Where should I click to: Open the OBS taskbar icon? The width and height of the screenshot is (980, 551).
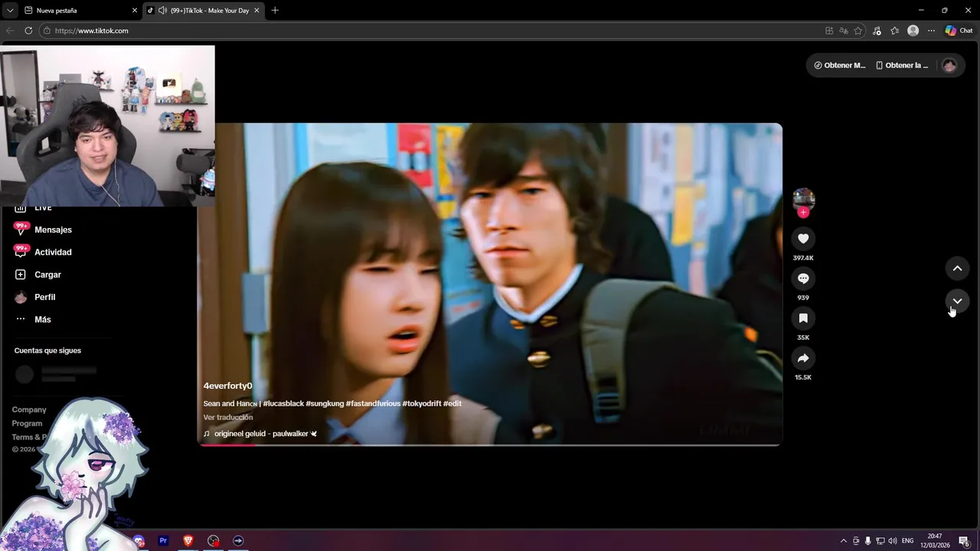pos(214,540)
